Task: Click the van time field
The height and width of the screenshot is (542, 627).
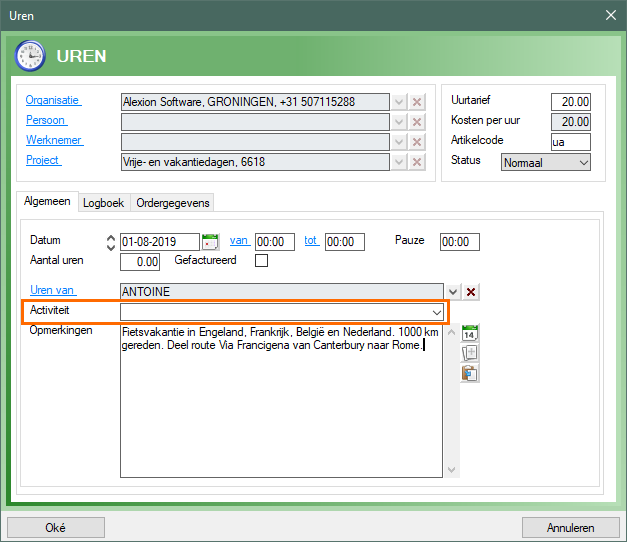Action: pyautogui.click(x=275, y=242)
